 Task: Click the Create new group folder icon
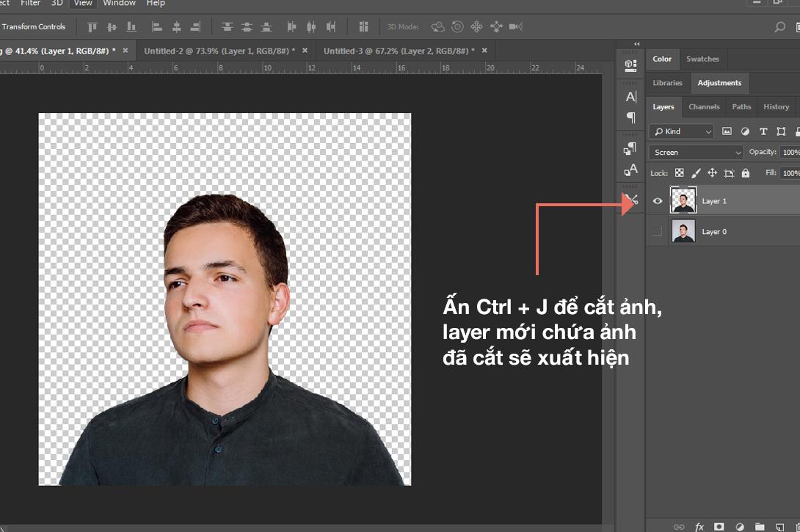[762, 525]
